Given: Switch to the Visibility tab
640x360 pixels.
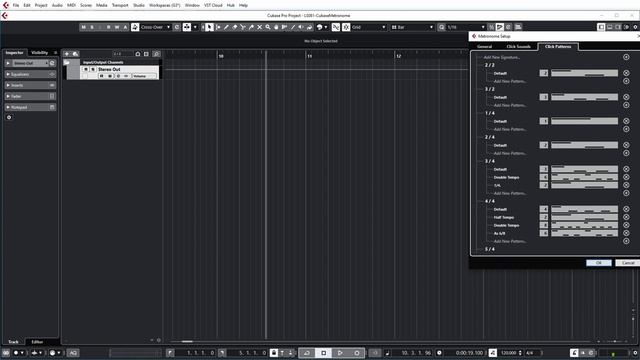Looking at the screenshot, I should click(40, 53).
